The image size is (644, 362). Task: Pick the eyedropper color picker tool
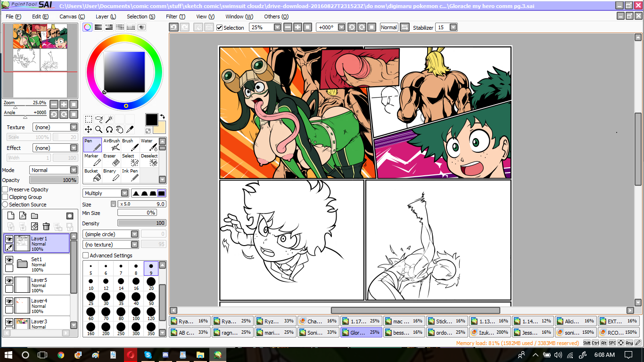(x=130, y=129)
